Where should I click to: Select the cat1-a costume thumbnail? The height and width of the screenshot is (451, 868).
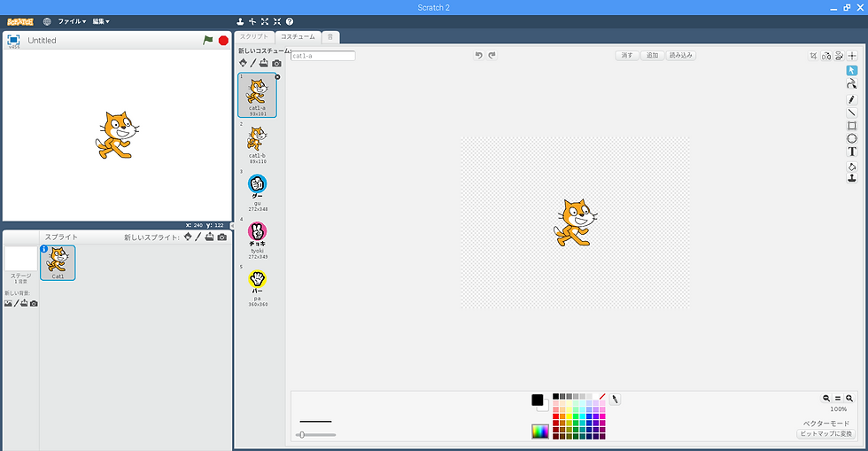(258, 95)
